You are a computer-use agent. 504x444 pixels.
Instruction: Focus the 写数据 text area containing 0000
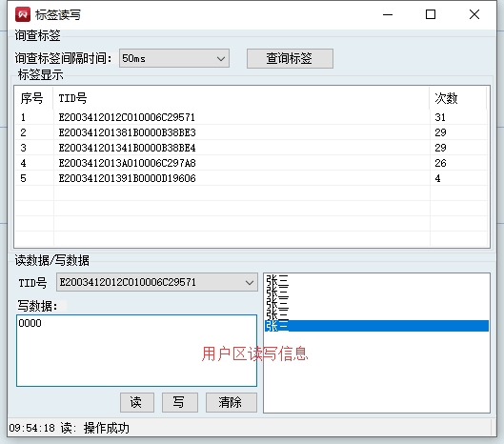click(136, 351)
